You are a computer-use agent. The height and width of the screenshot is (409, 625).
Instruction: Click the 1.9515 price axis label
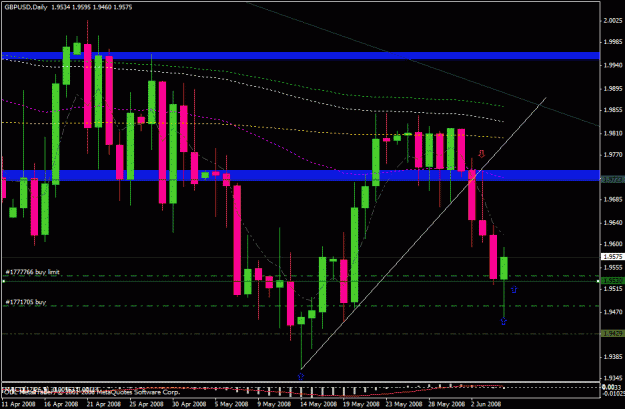point(613,288)
